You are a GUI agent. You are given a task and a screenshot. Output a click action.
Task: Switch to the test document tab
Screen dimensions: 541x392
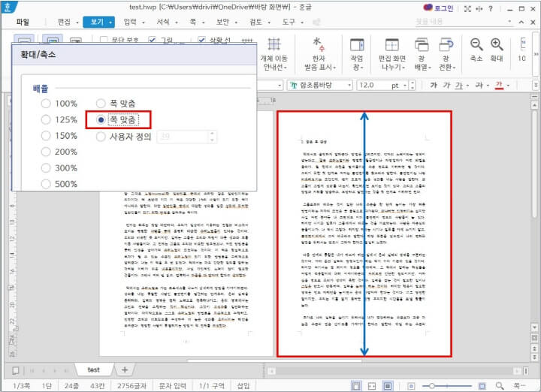tap(93, 369)
